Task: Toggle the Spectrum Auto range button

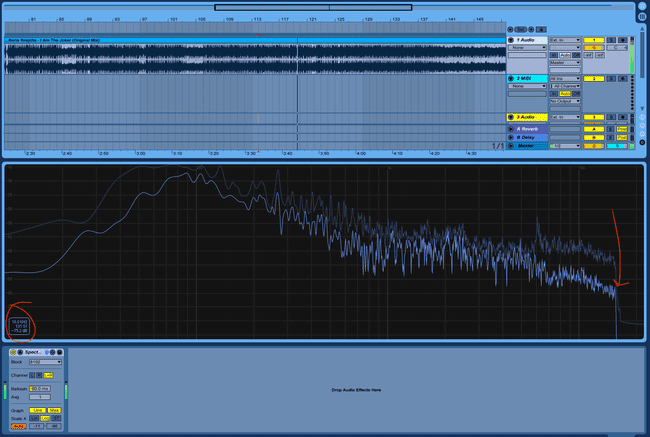Action: 19,426
